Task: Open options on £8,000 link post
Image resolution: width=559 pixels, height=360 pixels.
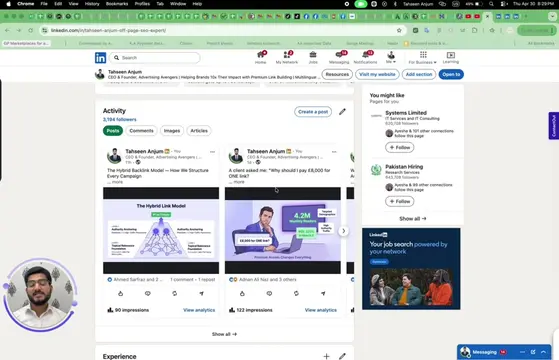Action: pyautogui.click(x=334, y=152)
